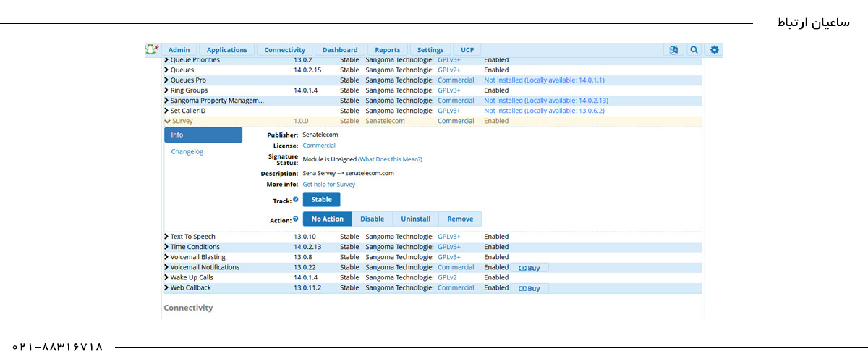Open GPLv3+ license link for Time Conditions
Viewport: 868px width, 362px height.
pyautogui.click(x=449, y=247)
